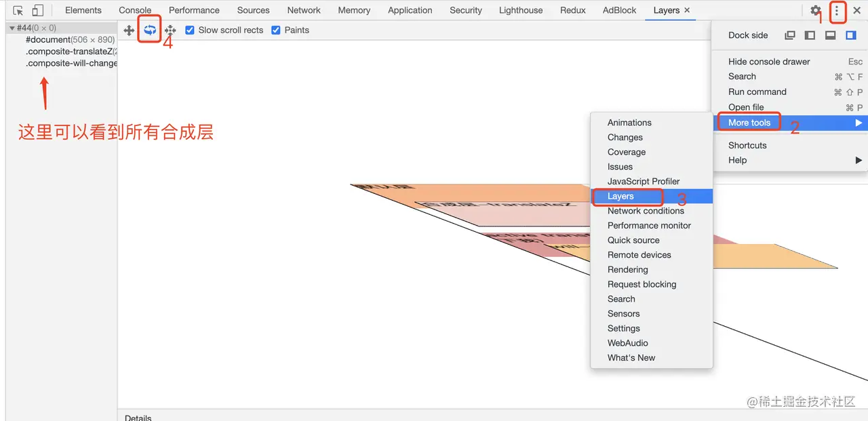Activate the pan mode tool
The width and height of the screenshot is (868, 421).
pyautogui.click(x=130, y=31)
